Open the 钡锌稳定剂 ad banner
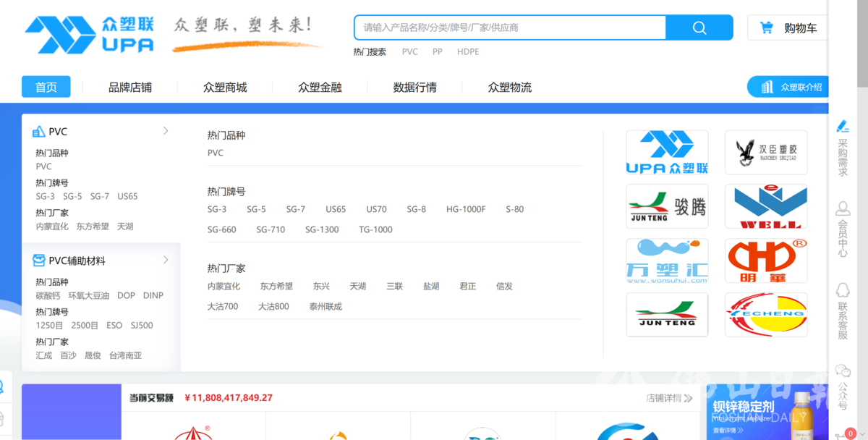The width and height of the screenshot is (868, 440). coord(767,412)
